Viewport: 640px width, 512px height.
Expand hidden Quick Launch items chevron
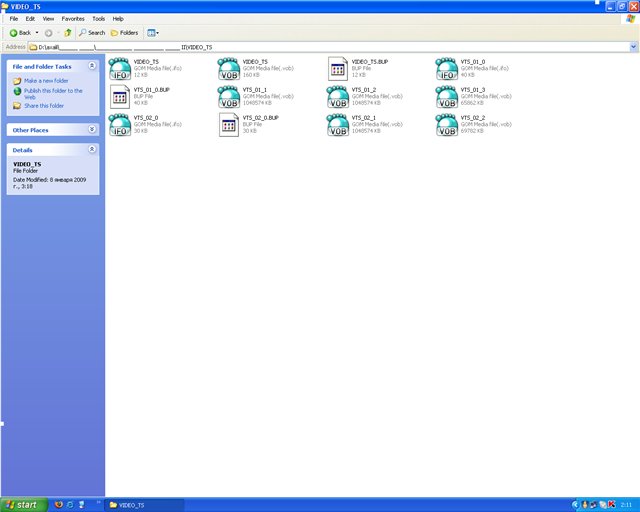98,502
